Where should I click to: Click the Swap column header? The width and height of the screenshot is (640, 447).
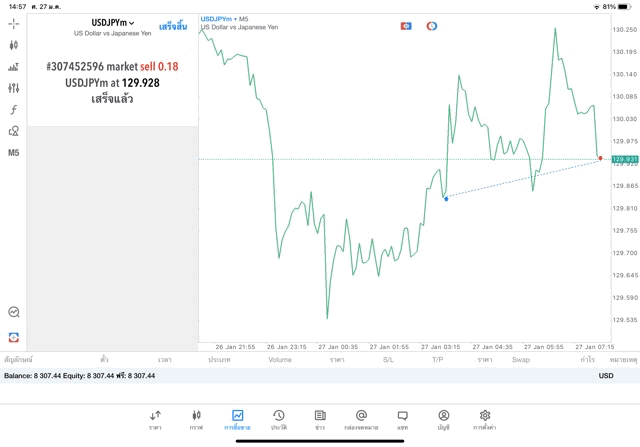pyautogui.click(x=521, y=360)
